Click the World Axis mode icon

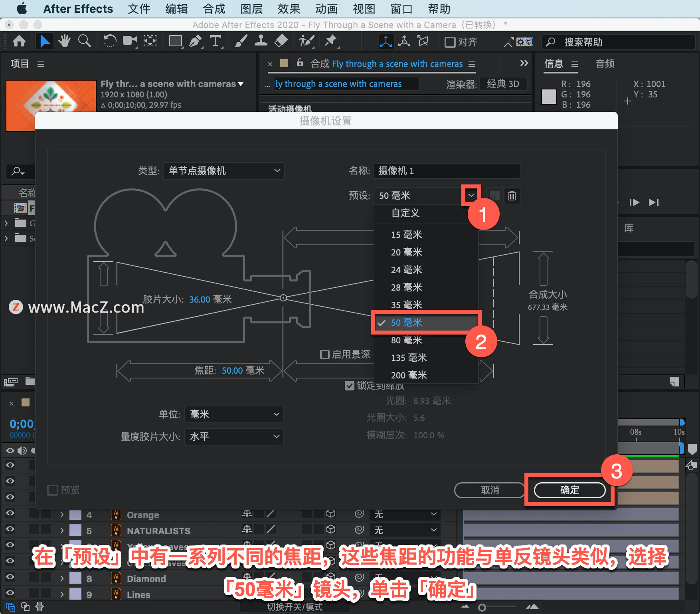click(x=404, y=42)
